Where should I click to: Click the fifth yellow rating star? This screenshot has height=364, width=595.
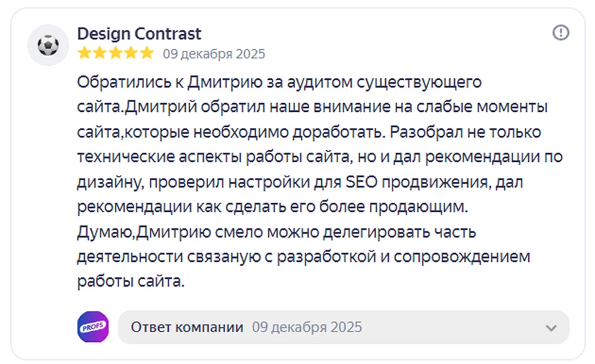146,54
